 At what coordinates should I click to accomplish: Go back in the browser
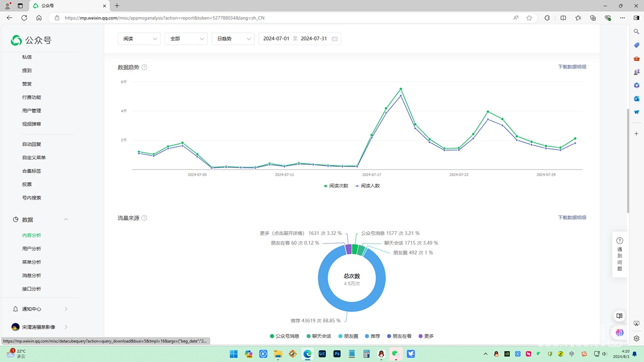pos(9,18)
